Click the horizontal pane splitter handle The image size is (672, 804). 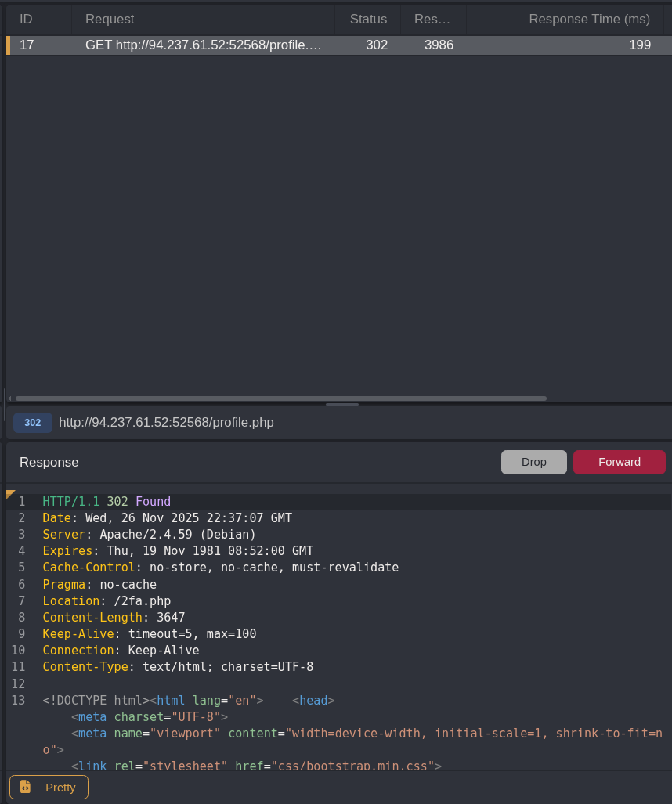click(x=342, y=404)
